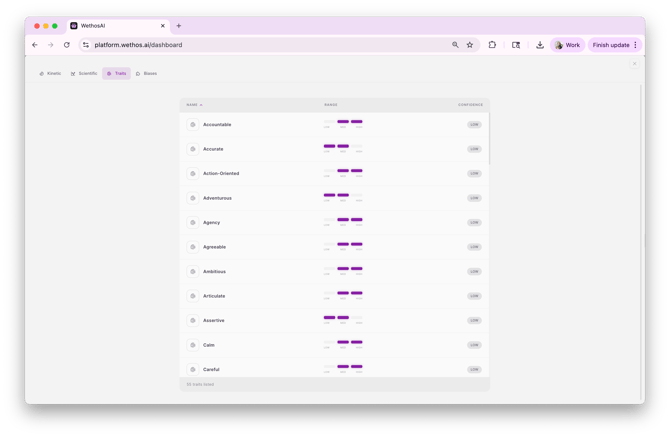The image size is (670, 437).
Task: Click the icon next to Assertive
Action: click(192, 321)
